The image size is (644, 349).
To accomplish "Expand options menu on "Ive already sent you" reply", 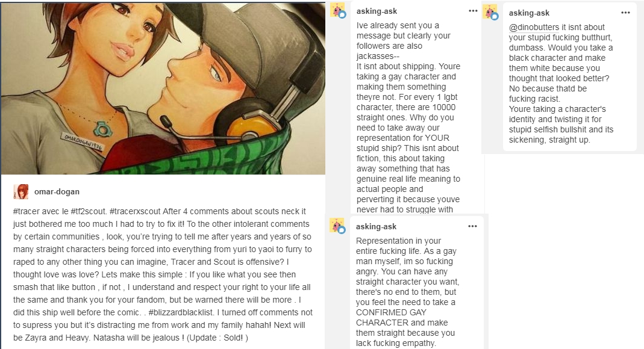I will [473, 11].
